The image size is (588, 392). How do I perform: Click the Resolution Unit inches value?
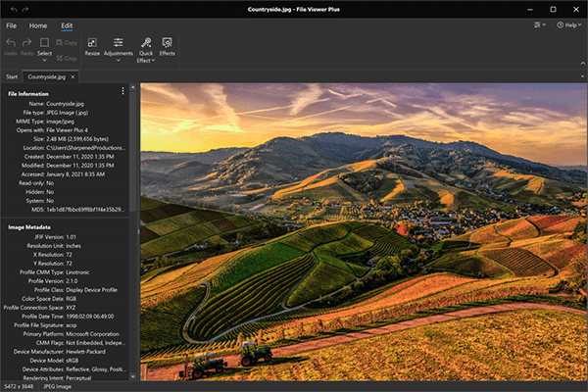coord(73,246)
